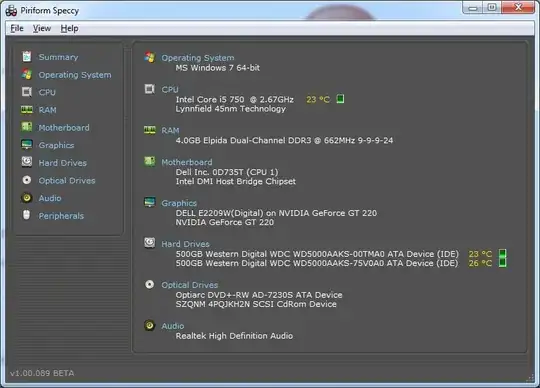Go to Operating System section in sidebar

(x=75, y=75)
